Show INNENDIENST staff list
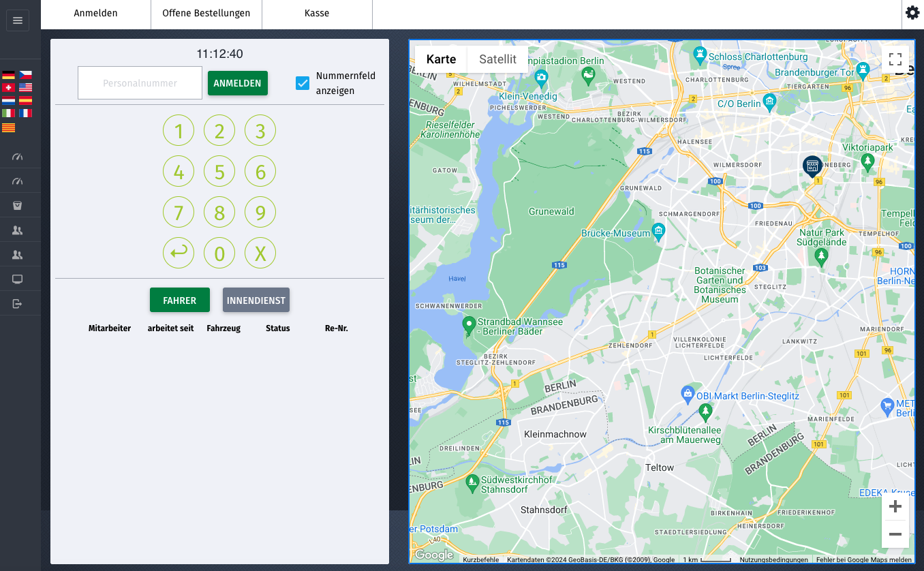 256,300
